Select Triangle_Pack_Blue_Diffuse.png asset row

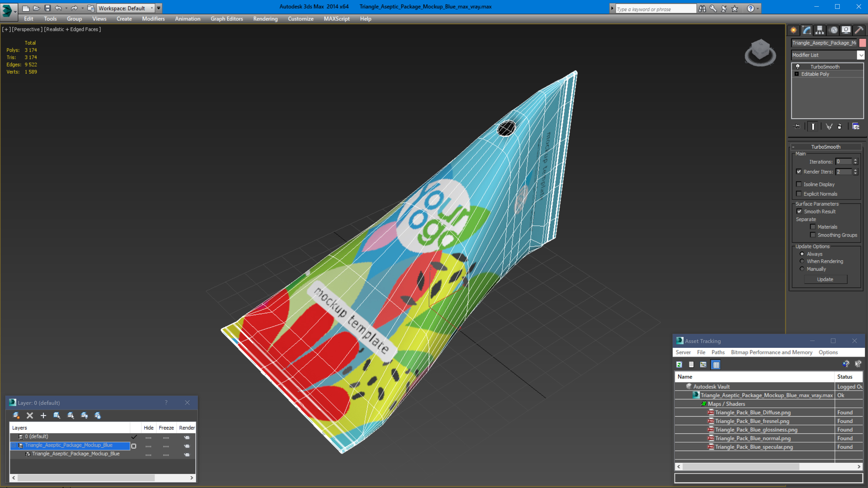point(753,412)
